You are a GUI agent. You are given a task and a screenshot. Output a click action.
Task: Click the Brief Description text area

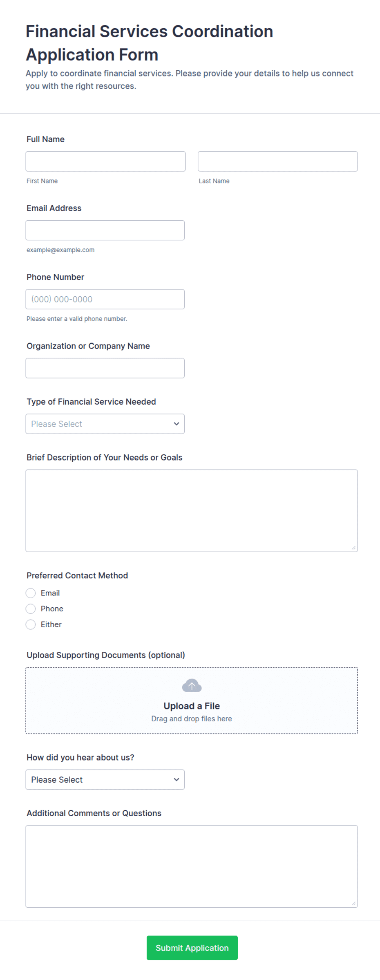pos(192,511)
